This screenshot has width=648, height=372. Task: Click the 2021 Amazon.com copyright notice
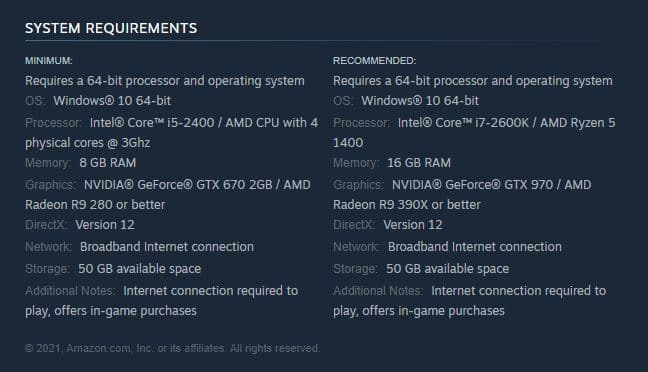[x=172, y=348]
